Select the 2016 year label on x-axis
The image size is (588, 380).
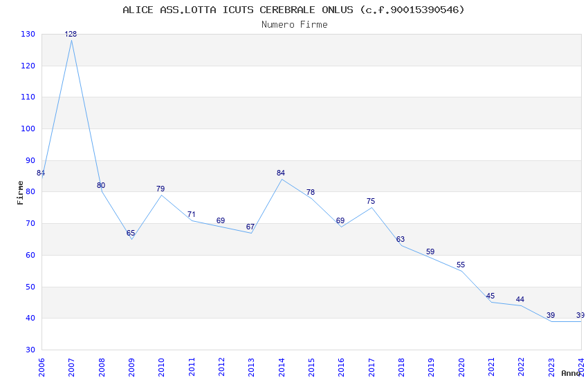(x=341, y=367)
